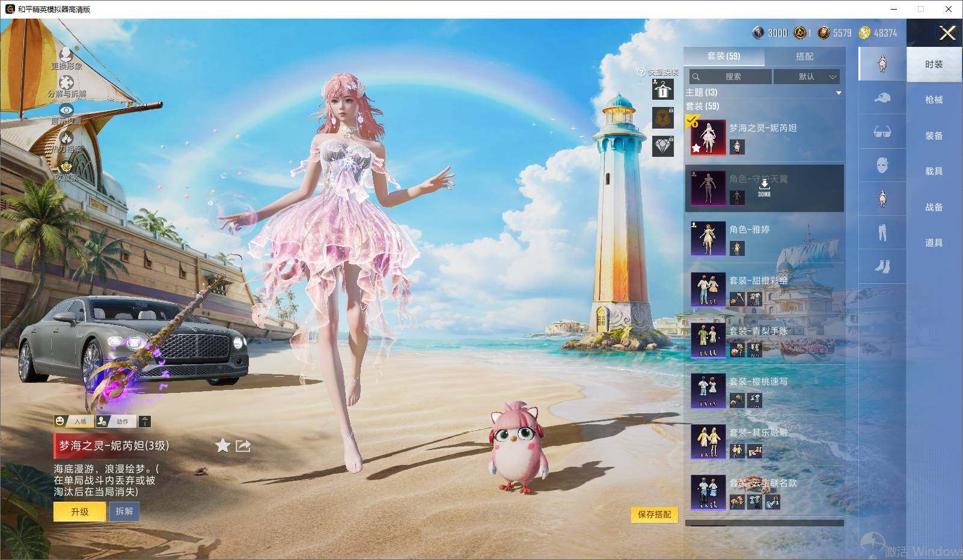This screenshot has height=560, width=963.
Task: Open the cap headwear category icon
Action: [882, 97]
